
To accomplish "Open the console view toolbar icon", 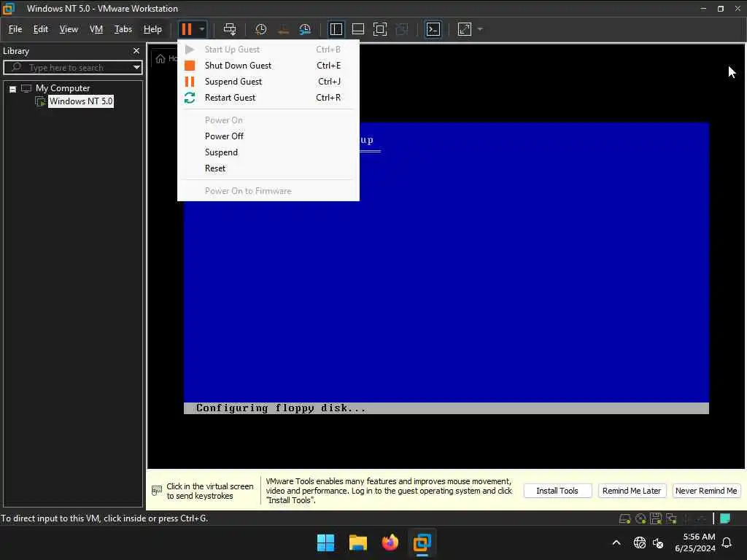I will tap(433, 29).
